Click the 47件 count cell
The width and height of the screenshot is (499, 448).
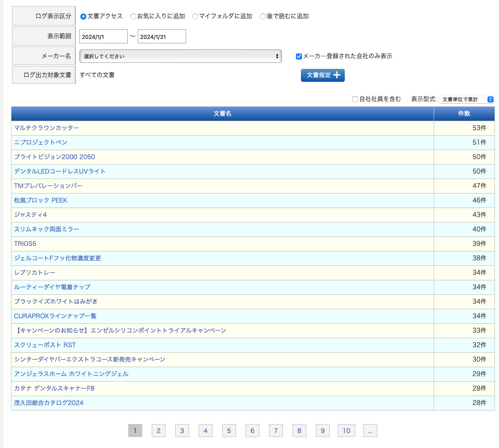464,186
